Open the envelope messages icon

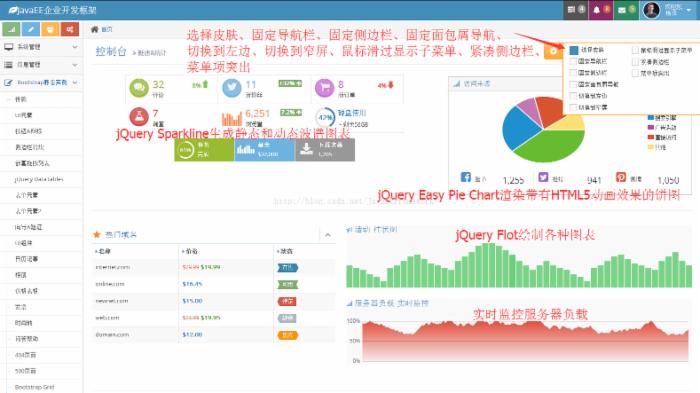tap(622, 10)
